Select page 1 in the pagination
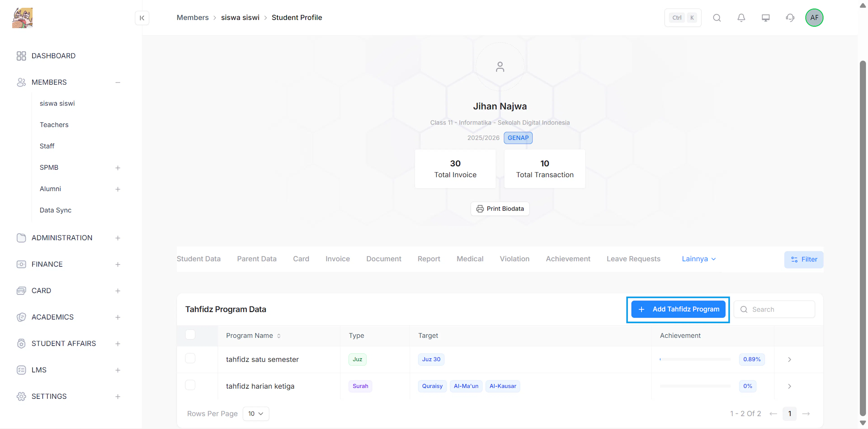Viewport: 868px width, 429px height. [790, 414]
